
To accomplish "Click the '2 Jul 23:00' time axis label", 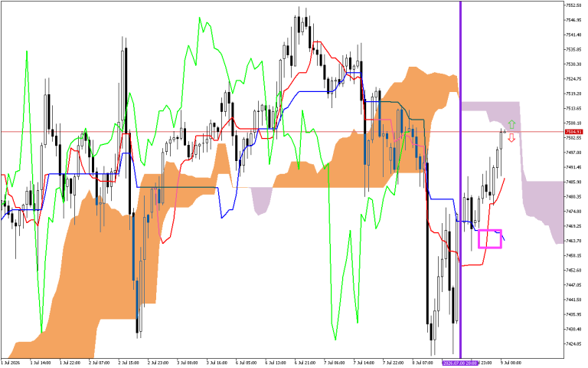I will 158,363.
